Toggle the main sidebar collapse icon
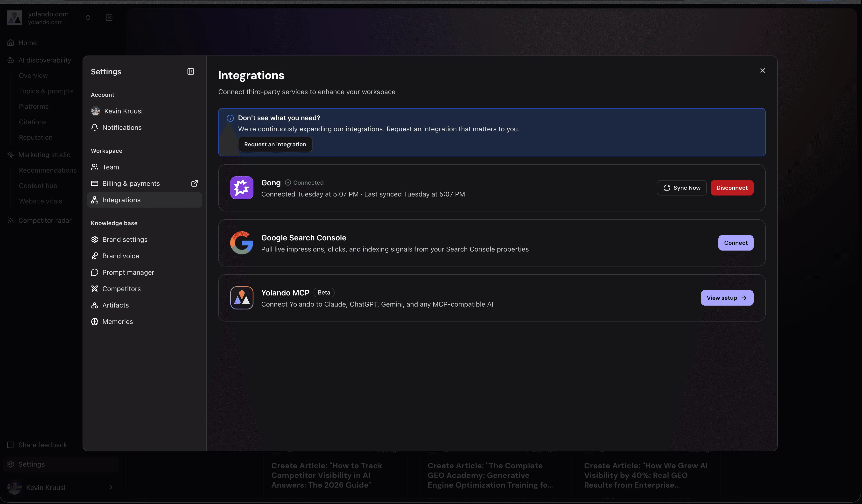 coord(109,18)
